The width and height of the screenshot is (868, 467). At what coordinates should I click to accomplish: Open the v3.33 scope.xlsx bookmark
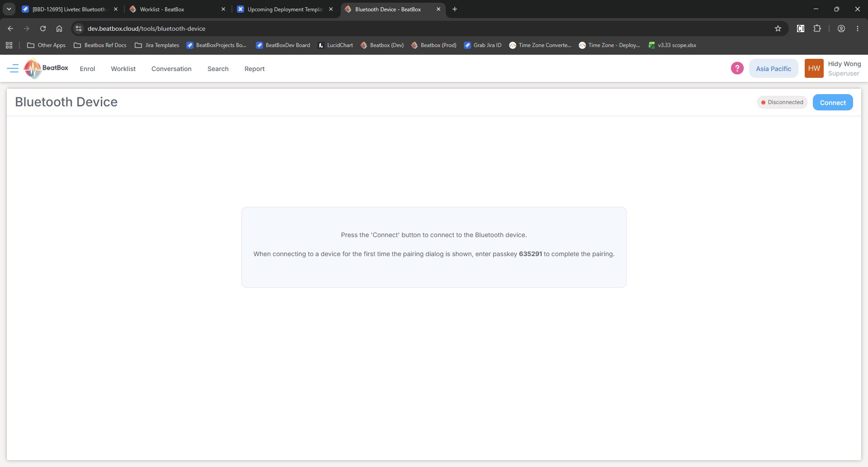pyautogui.click(x=672, y=45)
